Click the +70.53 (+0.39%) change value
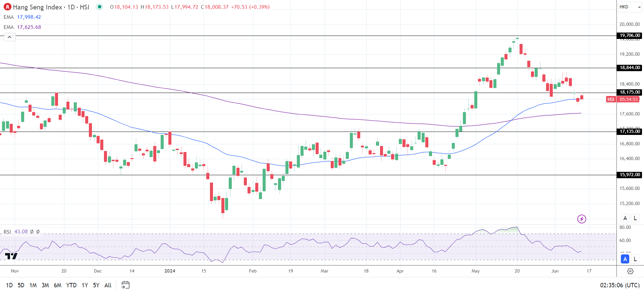The image size is (644, 292). point(250,7)
